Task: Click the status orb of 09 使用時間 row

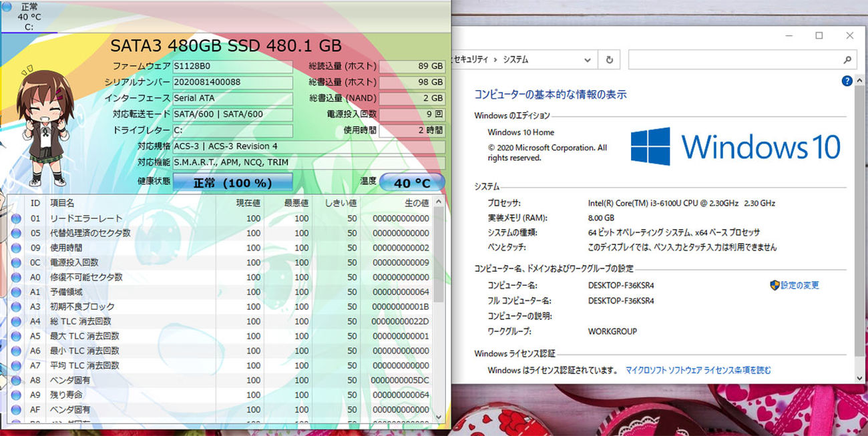Action: tap(16, 248)
